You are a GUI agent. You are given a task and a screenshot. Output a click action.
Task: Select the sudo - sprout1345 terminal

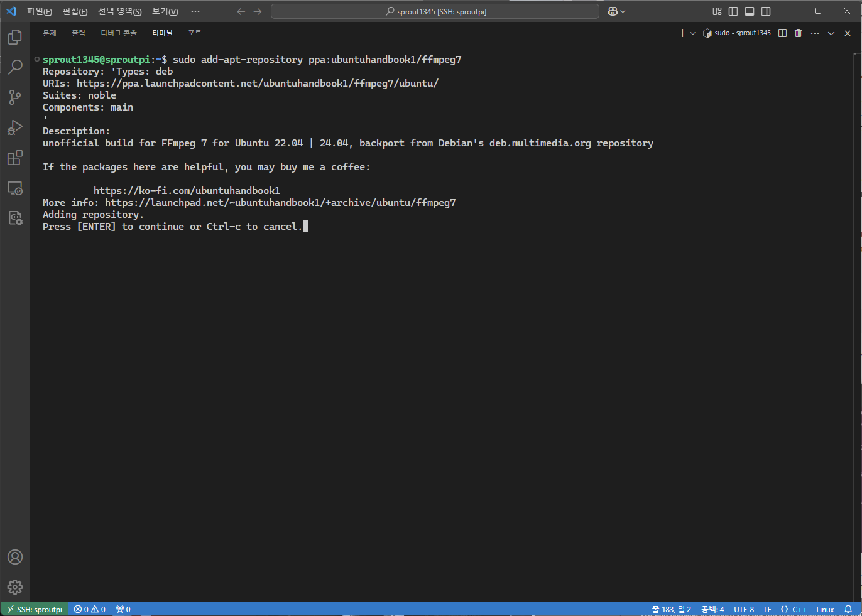point(737,33)
